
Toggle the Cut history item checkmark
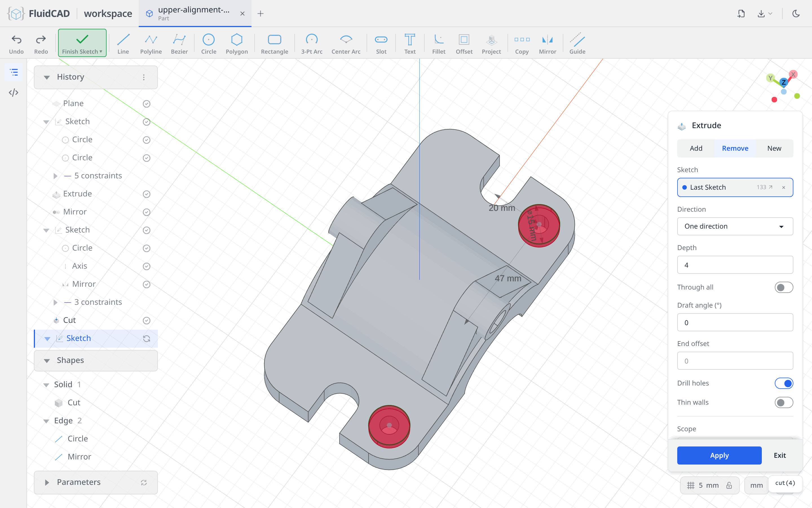(146, 321)
